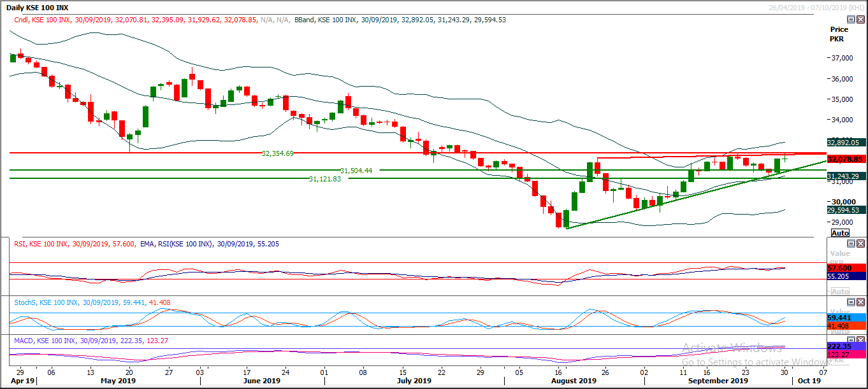
Task: Minimize the RSI indicator pane
Action: click(x=851, y=243)
